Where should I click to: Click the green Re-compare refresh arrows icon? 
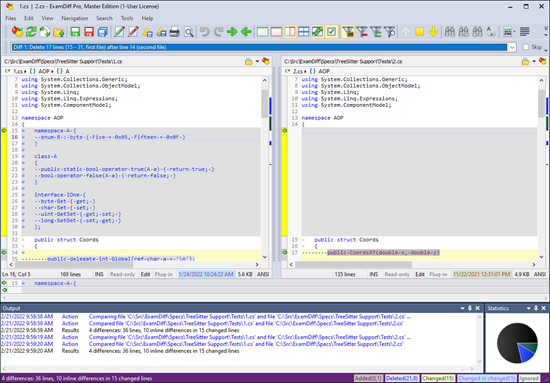pos(31,32)
